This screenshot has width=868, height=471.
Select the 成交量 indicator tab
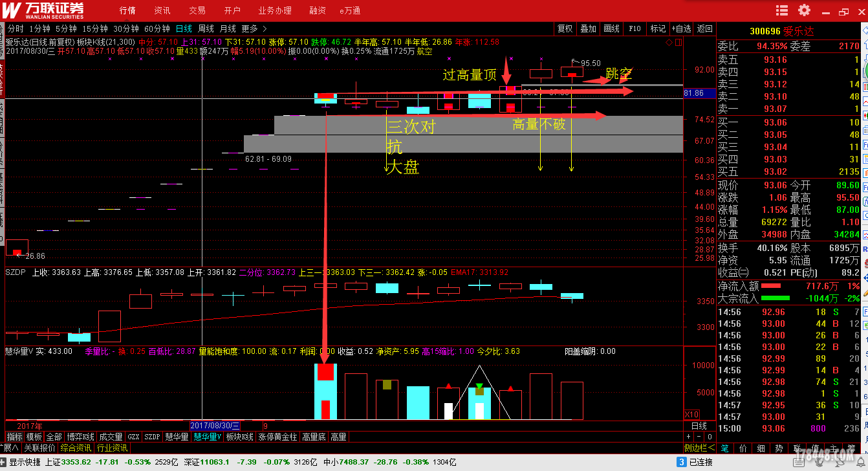(111, 437)
